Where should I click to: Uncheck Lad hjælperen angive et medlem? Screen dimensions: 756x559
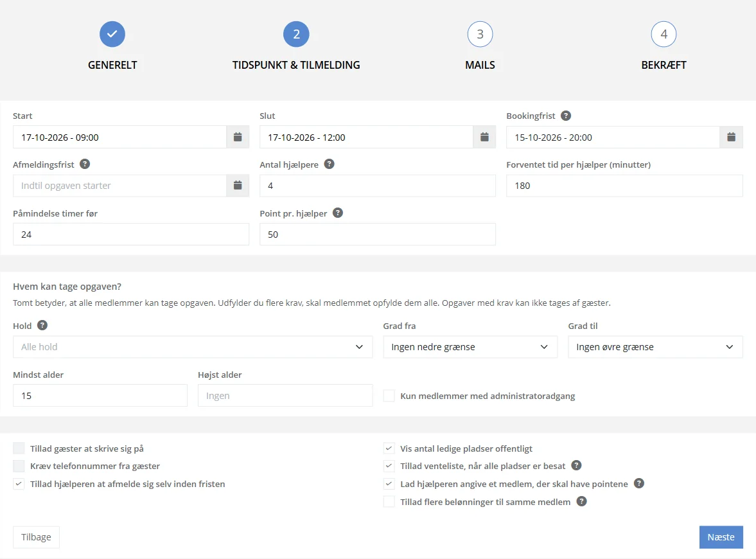(389, 484)
